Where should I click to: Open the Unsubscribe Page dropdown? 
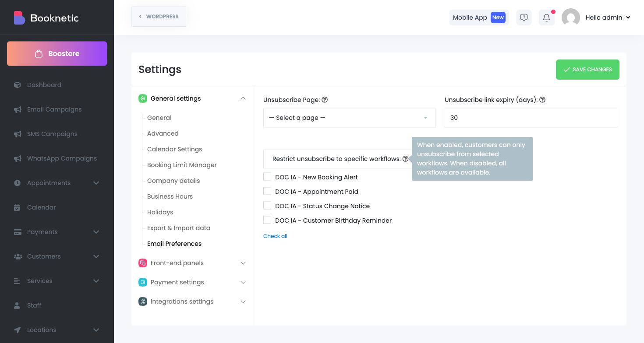(x=349, y=118)
